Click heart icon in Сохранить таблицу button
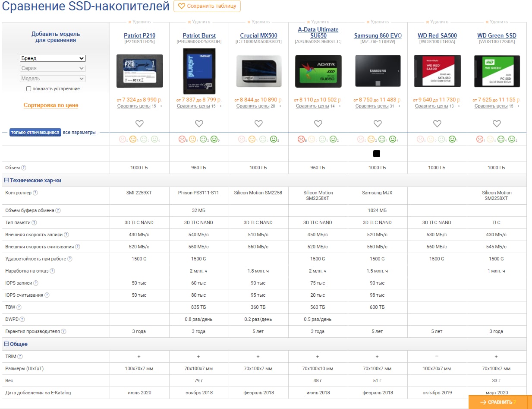Viewport: 532px width, 409px height. (x=182, y=6)
